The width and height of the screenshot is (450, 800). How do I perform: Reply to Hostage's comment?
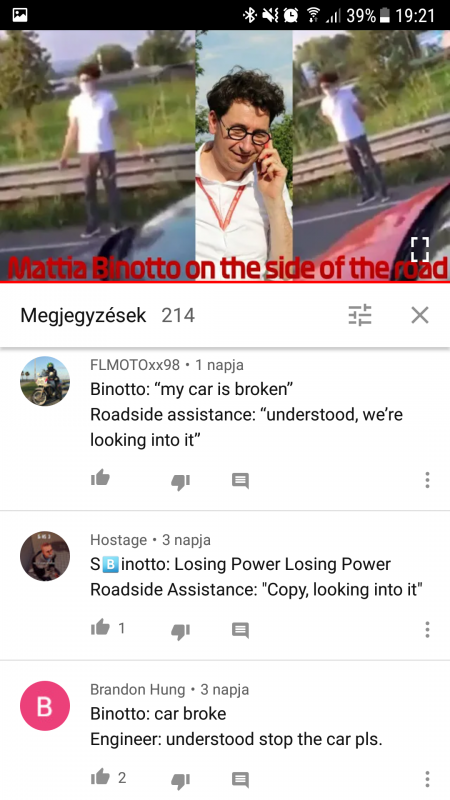tap(240, 631)
